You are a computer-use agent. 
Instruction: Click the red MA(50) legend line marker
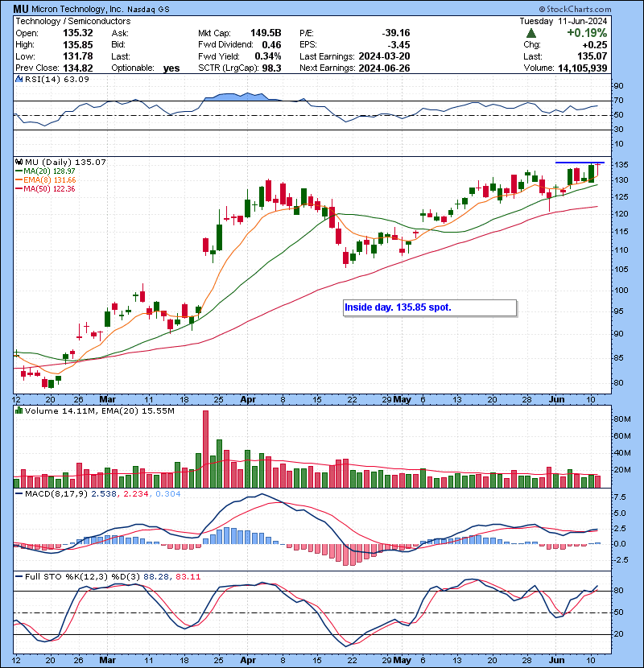(x=19, y=188)
